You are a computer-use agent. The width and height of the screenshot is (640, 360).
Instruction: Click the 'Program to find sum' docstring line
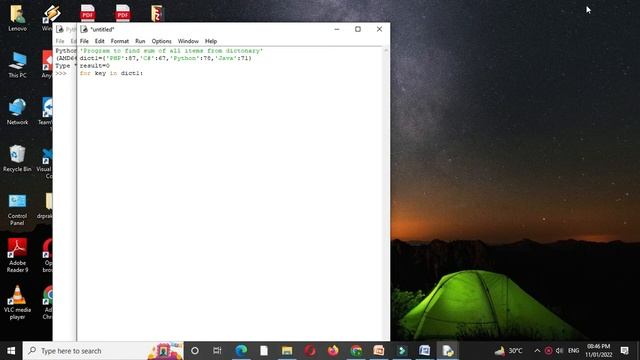[x=171, y=51]
